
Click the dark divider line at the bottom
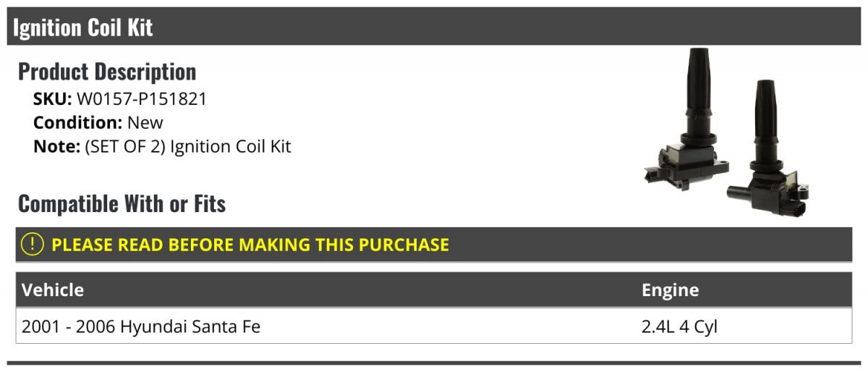tap(433, 363)
